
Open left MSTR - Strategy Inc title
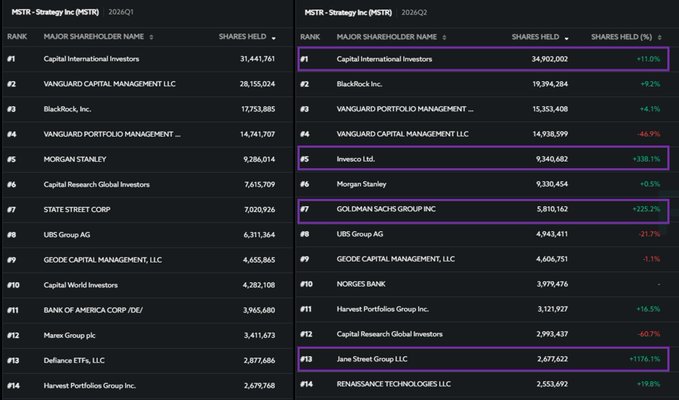pyautogui.click(x=55, y=12)
